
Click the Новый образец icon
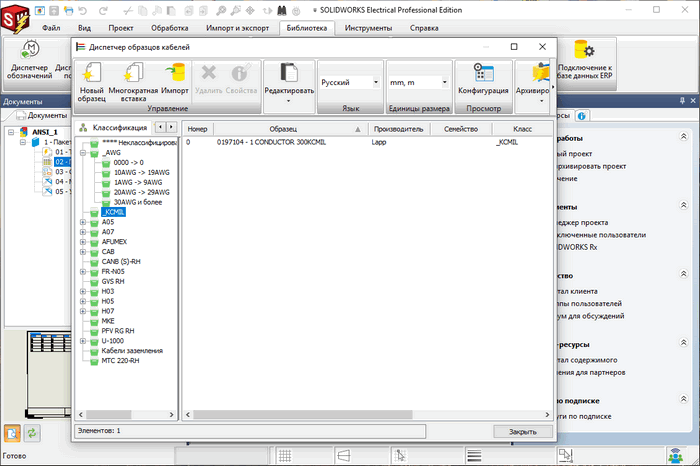coord(92,73)
